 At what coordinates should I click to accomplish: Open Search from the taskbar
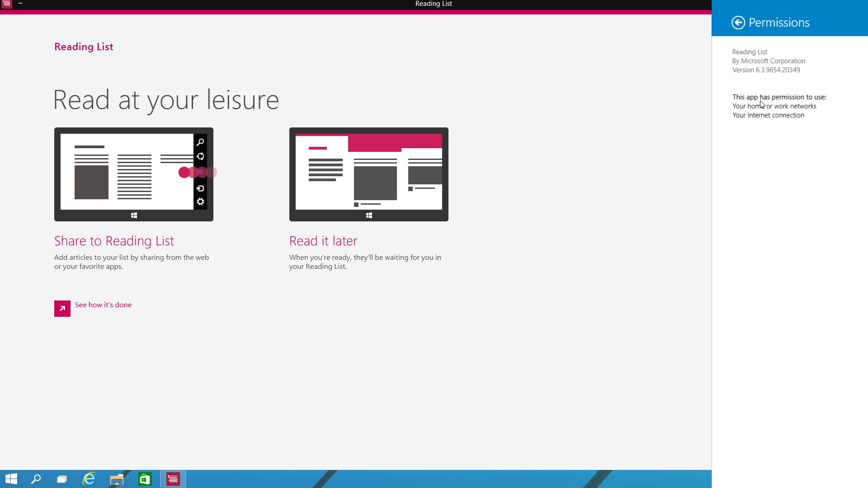coord(36,479)
